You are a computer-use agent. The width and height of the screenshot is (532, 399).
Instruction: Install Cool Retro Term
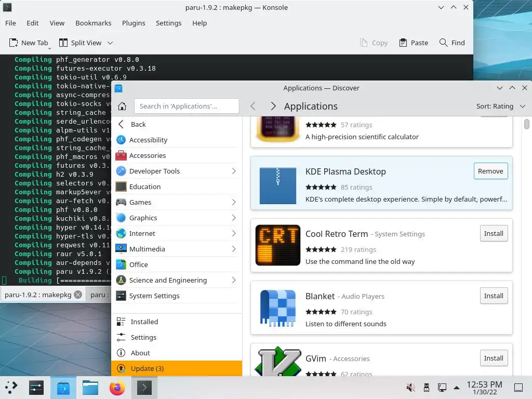tap(494, 233)
